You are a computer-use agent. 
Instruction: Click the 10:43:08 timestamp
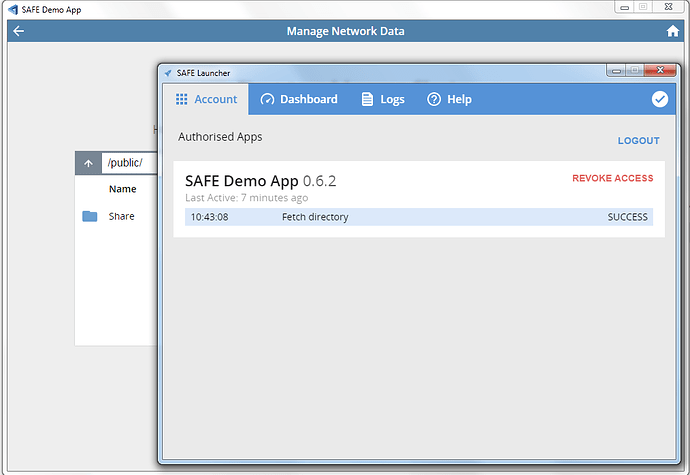209,217
